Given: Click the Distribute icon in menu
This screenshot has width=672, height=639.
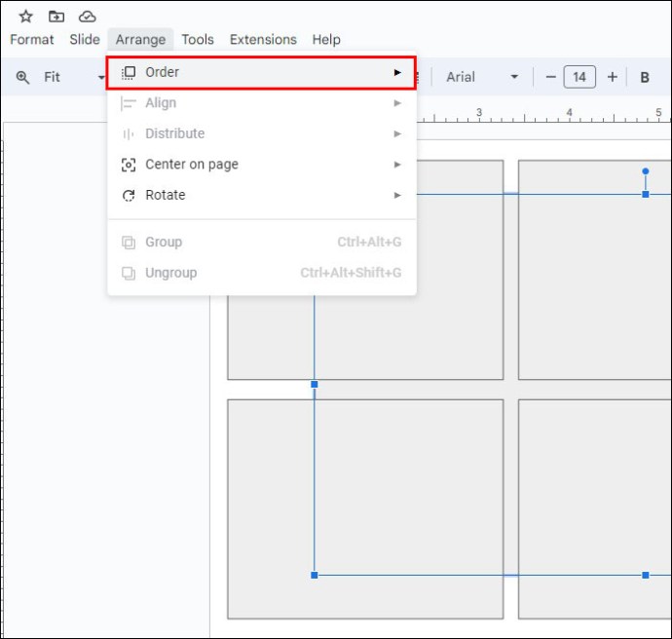Looking at the screenshot, I should click(x=129, y=134).
